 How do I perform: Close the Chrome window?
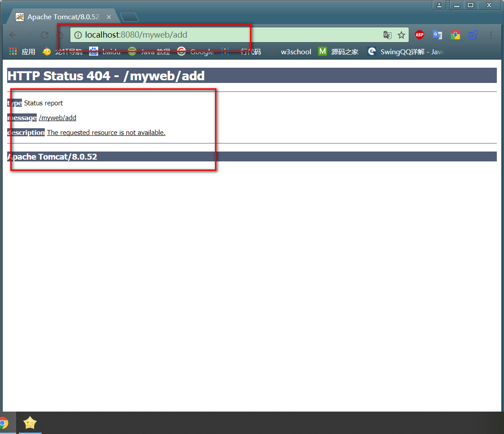[489, 5]
